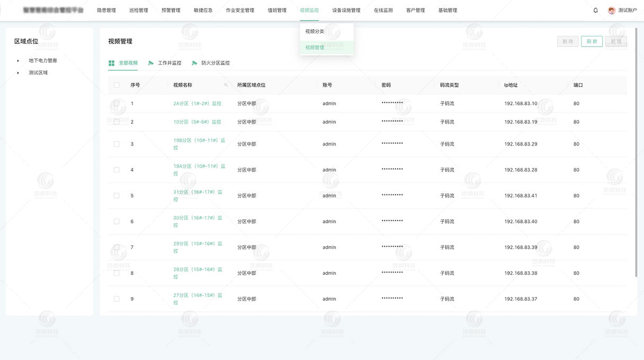This screenshot has width=644, height=360.
Task: Select 视频分类 from the open menu
Action: coord(315,31)
